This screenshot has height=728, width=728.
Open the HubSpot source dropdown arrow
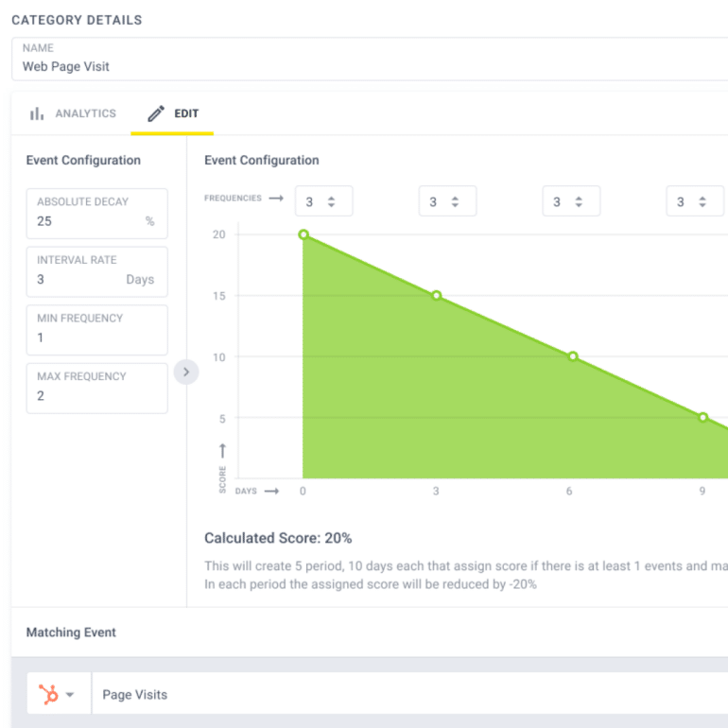pos(70,695)
